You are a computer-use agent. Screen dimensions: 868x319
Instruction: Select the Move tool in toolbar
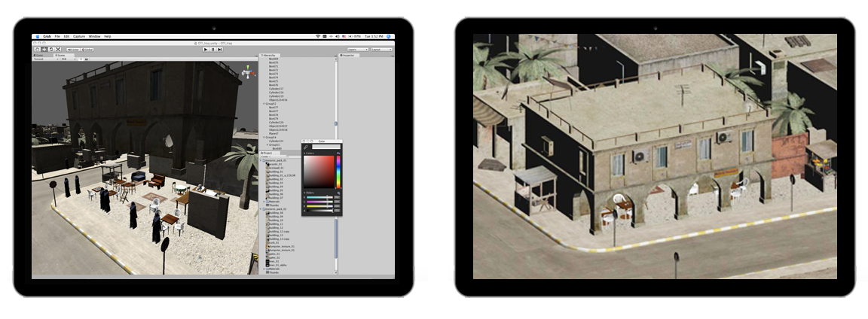click(44, 50)
